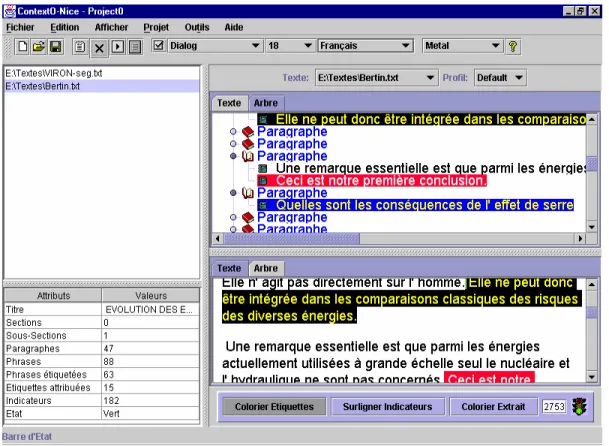
Task: Click sentence icon beside 'Ceci est notre première conclusion'
Action: [263, 180]
